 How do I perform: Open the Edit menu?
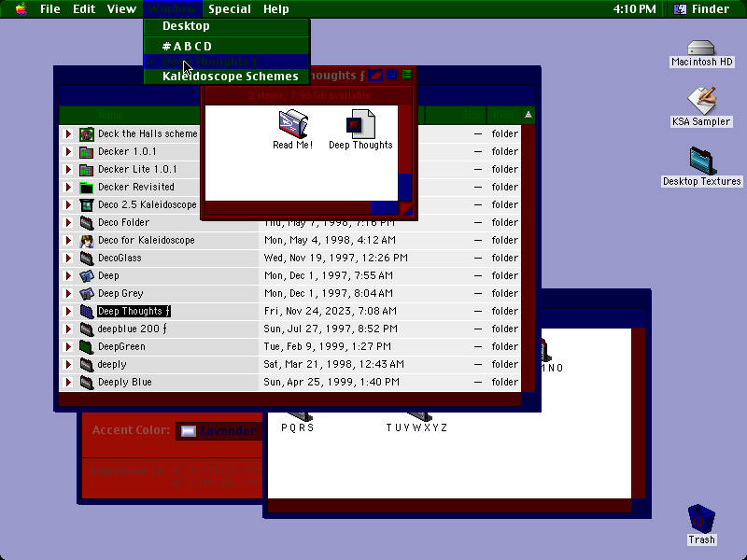(x=84, y=9)
